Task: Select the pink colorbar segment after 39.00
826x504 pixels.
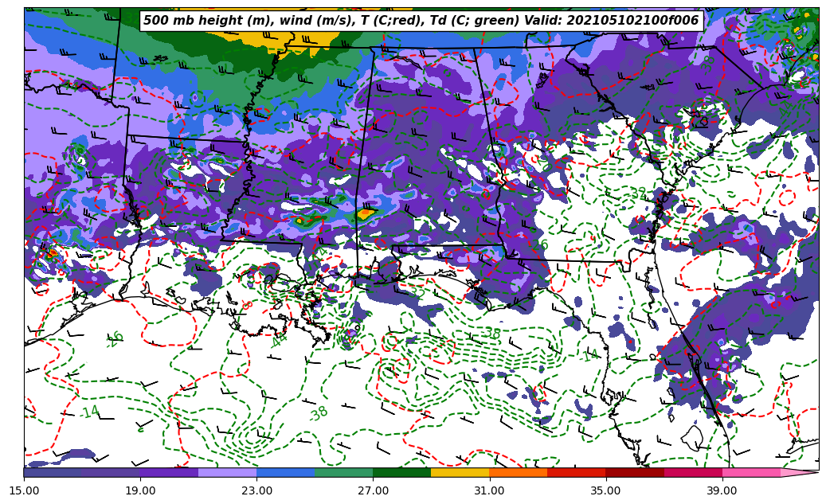Action: click(x=751, y=472)
